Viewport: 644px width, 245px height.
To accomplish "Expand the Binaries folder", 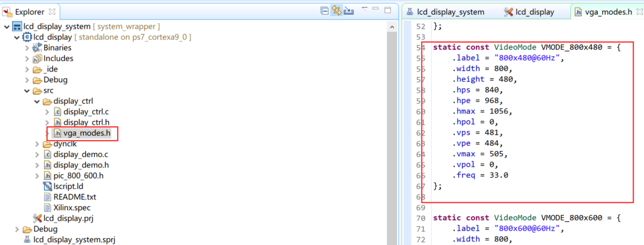I will 27,48.
